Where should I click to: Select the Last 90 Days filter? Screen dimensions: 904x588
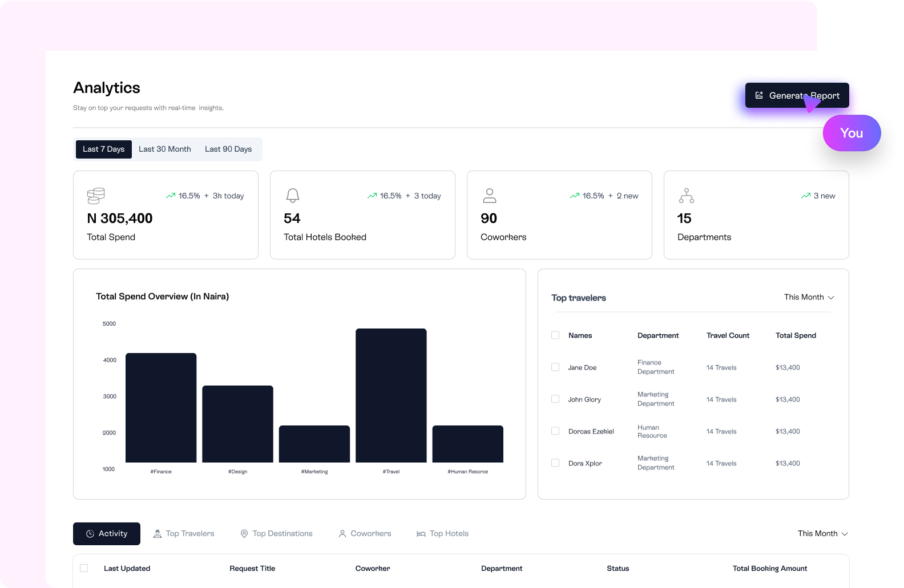[228, 149]
